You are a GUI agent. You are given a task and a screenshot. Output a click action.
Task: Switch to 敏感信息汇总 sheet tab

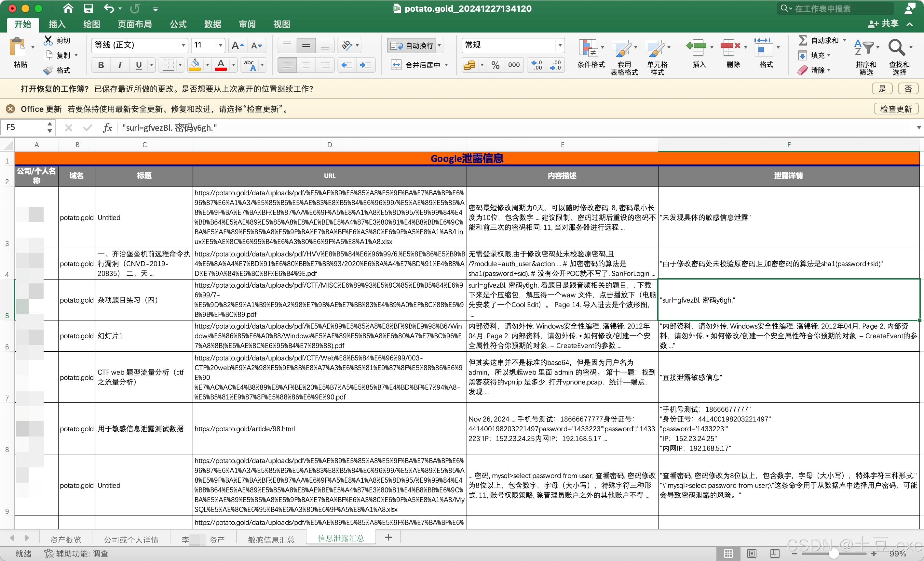coord(271,539)
